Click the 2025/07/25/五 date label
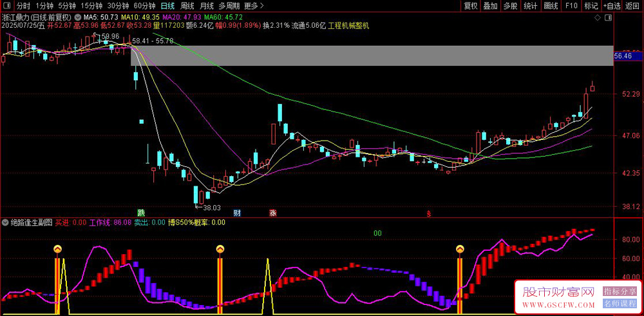This screenshot has width=644, height=316. tap(23, 26)
